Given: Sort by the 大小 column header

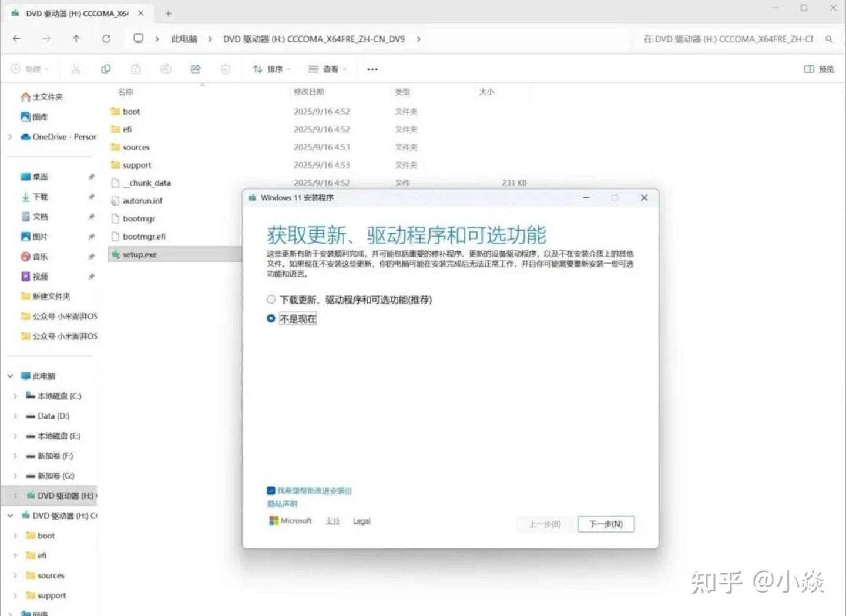Looking at the screenshot, I should 486,92.
